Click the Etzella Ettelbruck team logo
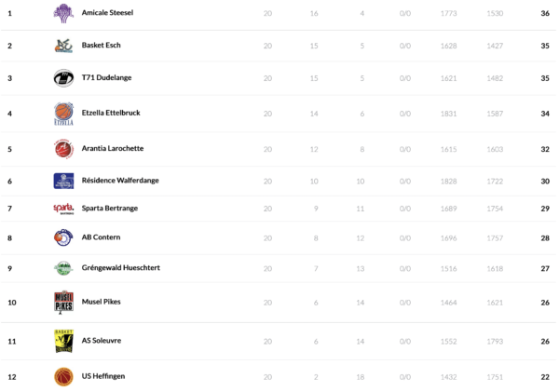 pos(63,114)
